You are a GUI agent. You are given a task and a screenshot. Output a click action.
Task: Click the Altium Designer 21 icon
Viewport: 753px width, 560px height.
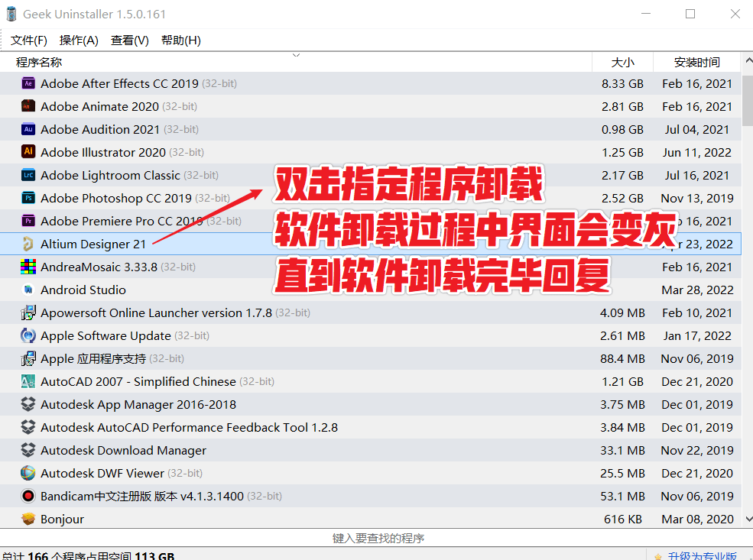28,244
